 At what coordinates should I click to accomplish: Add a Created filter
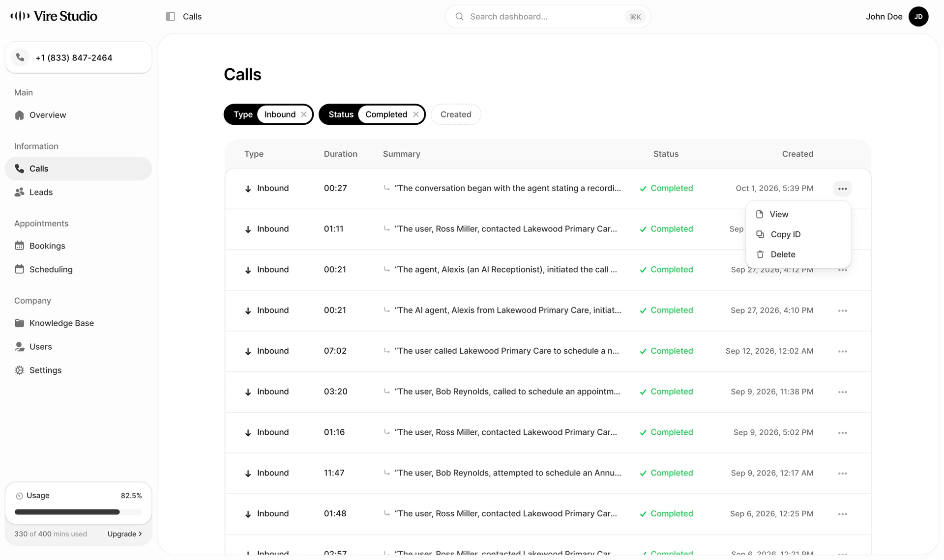click(456, 114)
